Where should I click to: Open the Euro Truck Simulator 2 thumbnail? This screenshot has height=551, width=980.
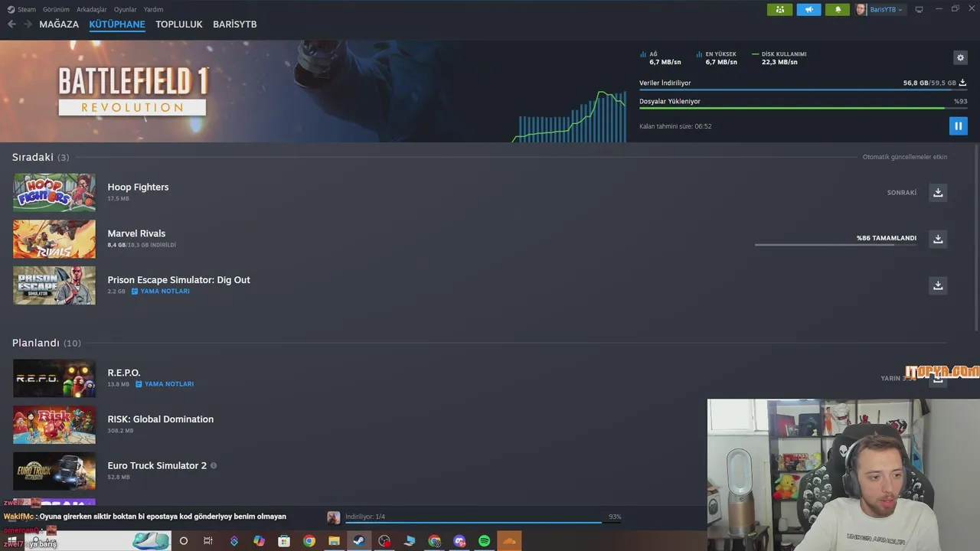pyautogui.click(x=54, y=471)
